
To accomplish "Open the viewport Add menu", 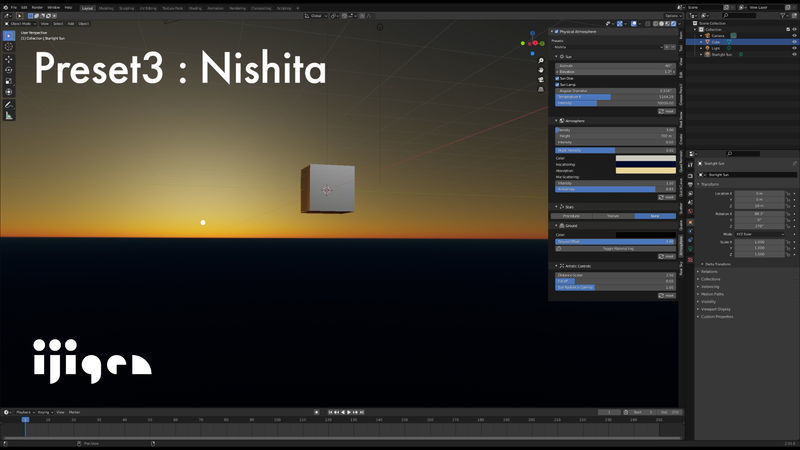I will [x=71, y=23].
